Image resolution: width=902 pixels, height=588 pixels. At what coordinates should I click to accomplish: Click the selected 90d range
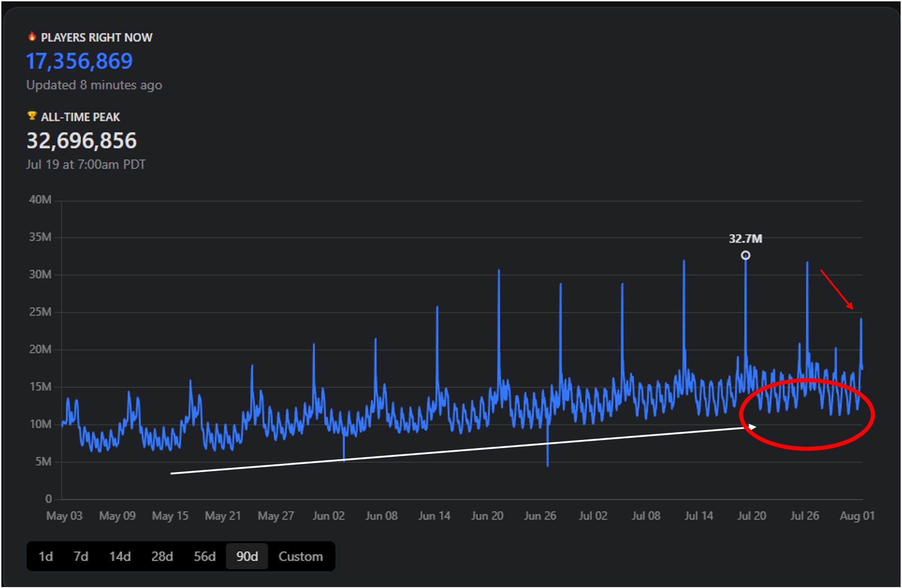(x=247, y=556)
